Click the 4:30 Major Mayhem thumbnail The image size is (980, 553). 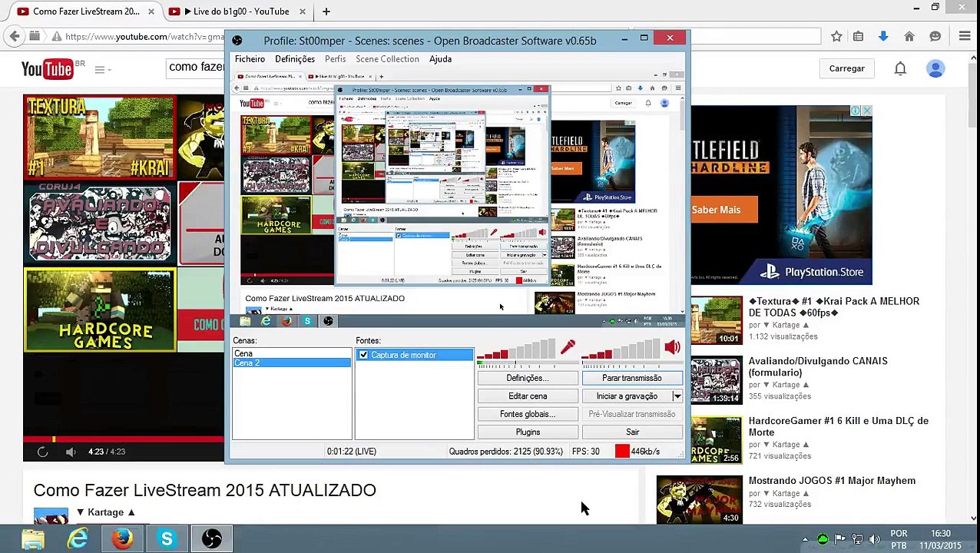pyautogui.click(x=699, y=500)
